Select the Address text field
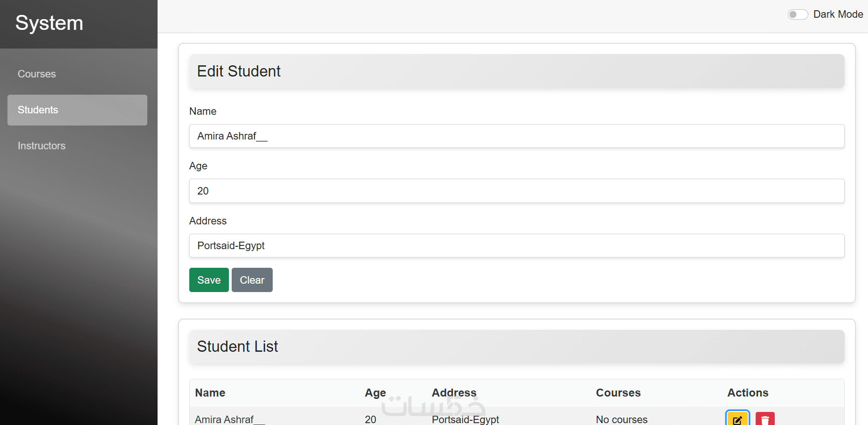868x425 pixels. click(517, 246)
